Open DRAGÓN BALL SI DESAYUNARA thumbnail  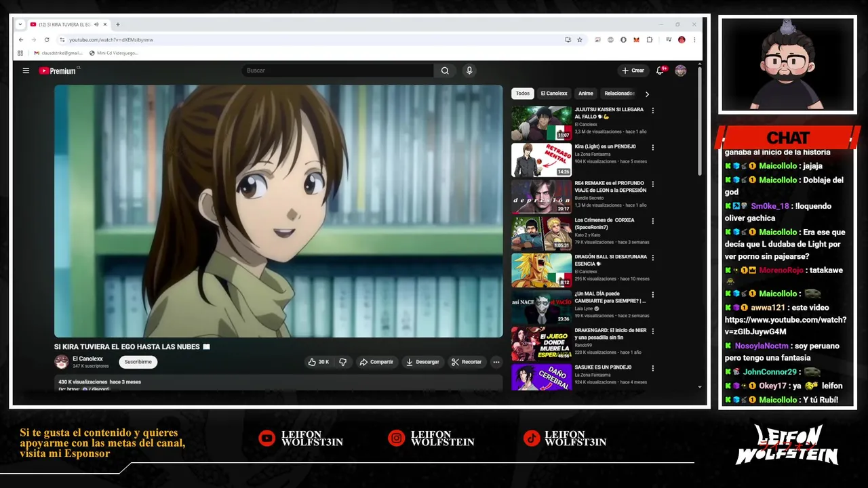(541, 270)
